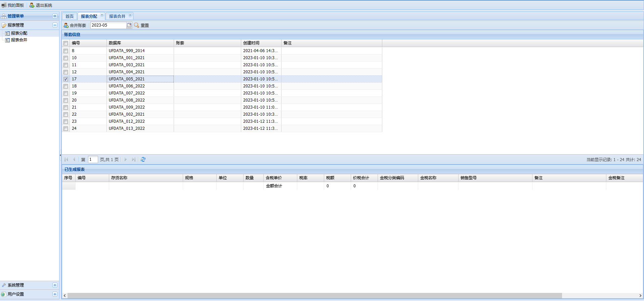Screen dimensions: 644x301
Task: Click the 含税单价 column header
Action: tap(281, 178)
